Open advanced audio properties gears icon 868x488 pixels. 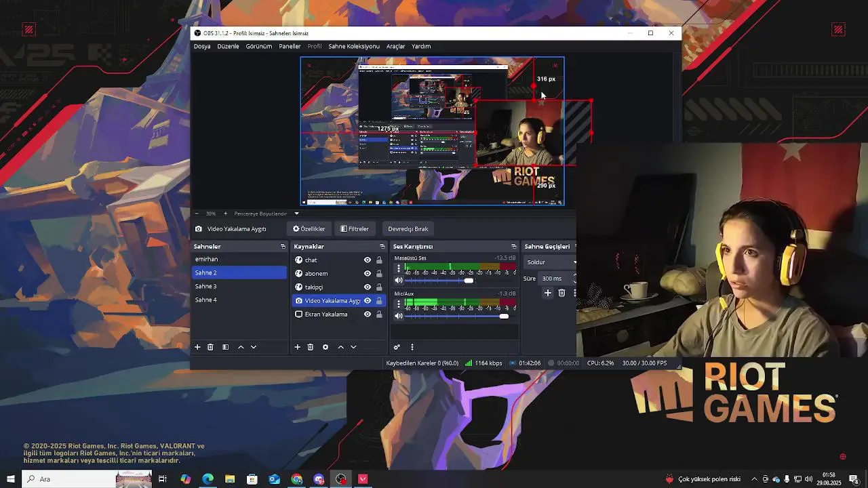point(397,347)
